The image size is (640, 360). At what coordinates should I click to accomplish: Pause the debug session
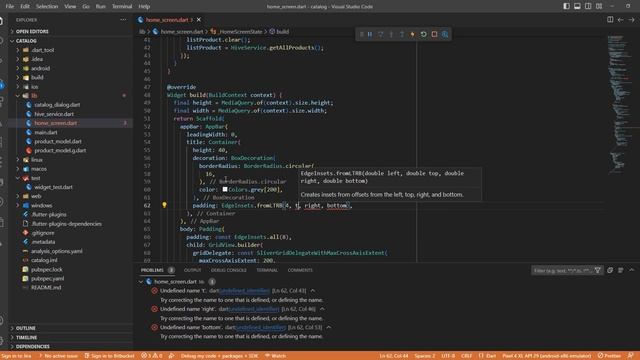click(x=370, y=34)
